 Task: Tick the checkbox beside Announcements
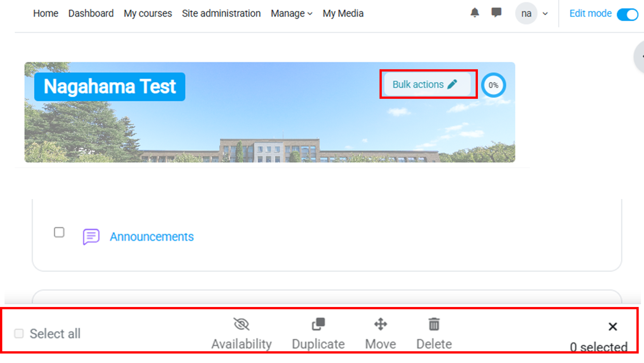[x=59, y=232]
